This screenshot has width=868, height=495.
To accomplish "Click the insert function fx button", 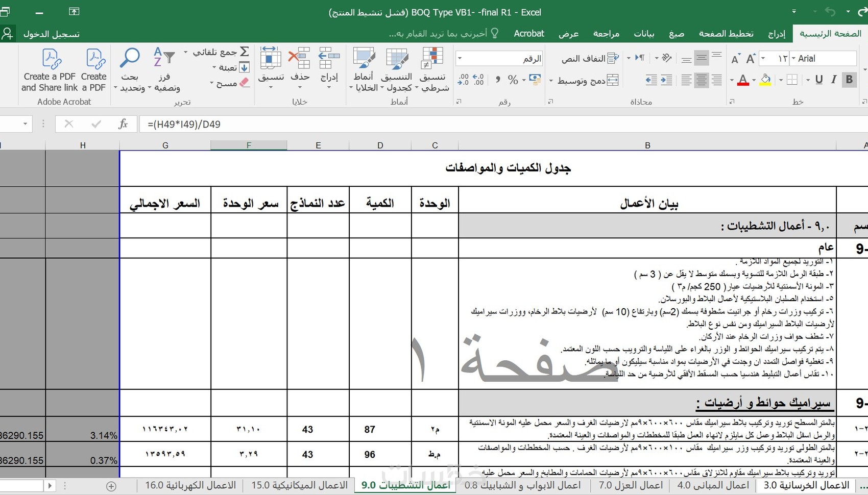I will click(x=123, y=124).
